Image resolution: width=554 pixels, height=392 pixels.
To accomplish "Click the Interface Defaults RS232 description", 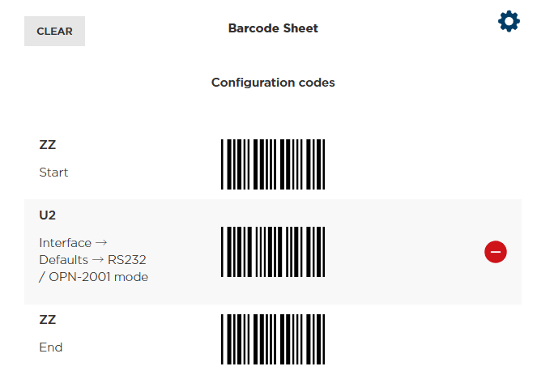I will [x=94, y=260].
